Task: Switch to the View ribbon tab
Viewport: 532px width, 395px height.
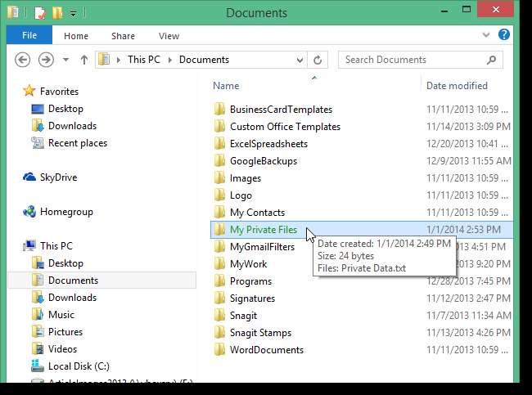Action: coord(169,36)
